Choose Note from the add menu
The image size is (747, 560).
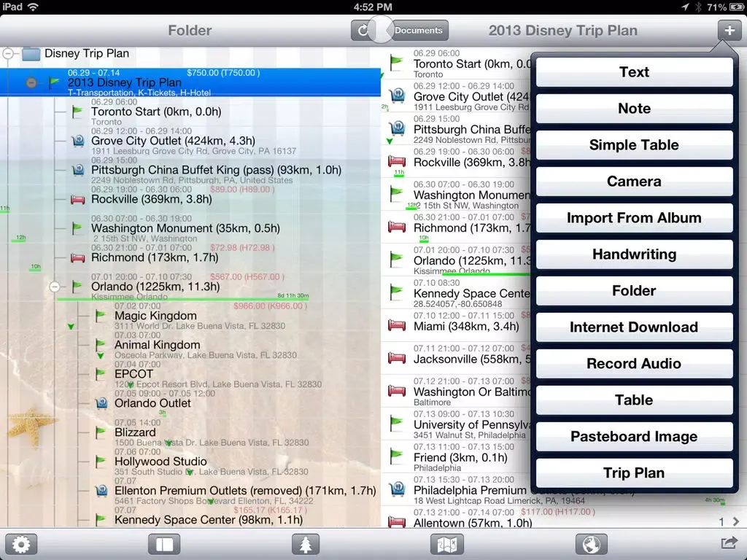point(634,109)
